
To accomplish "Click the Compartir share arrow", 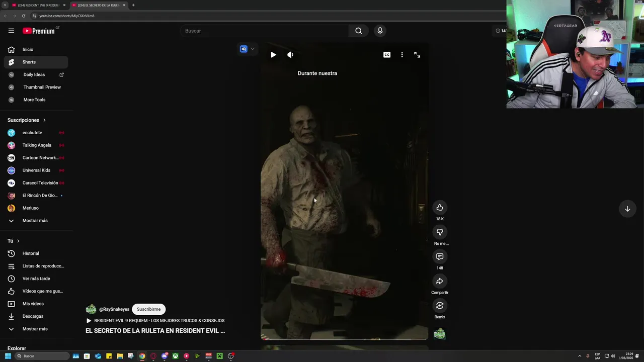I will [x=440, y=281].
